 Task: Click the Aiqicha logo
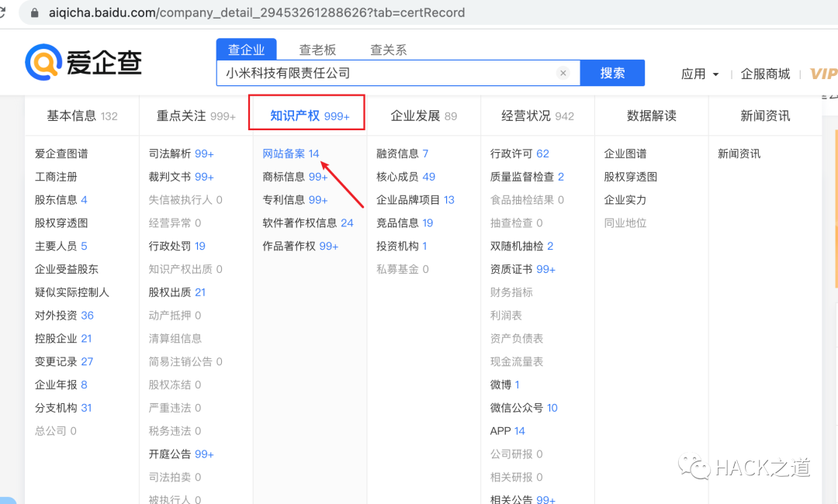(83, 63)
